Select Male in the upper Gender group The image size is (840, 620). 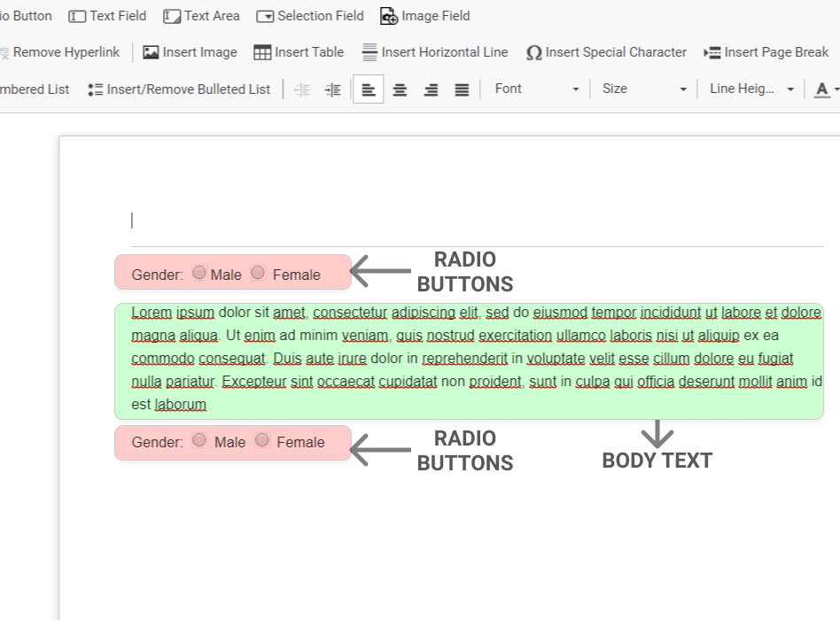click(198, 273)
